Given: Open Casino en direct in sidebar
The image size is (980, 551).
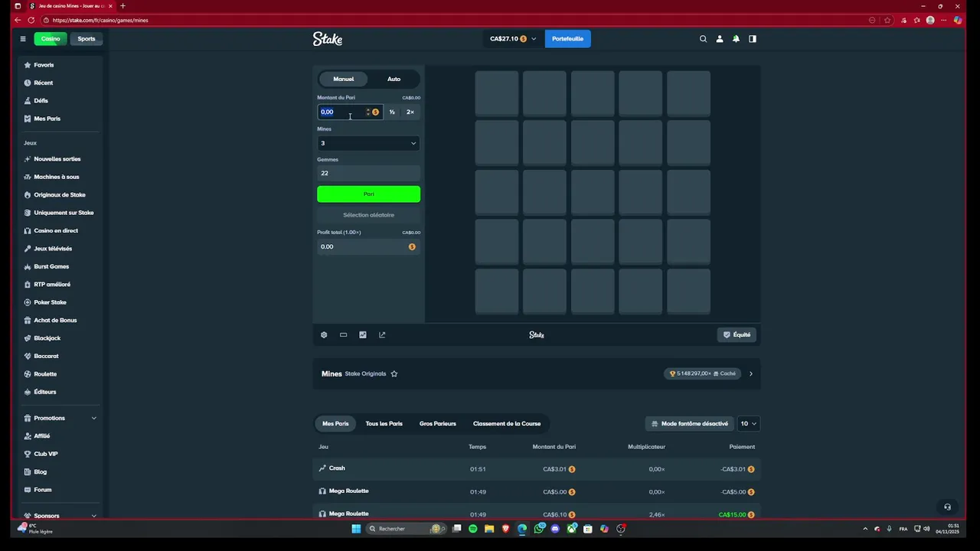Looking at the screenshot, I should tap(56, 230).
